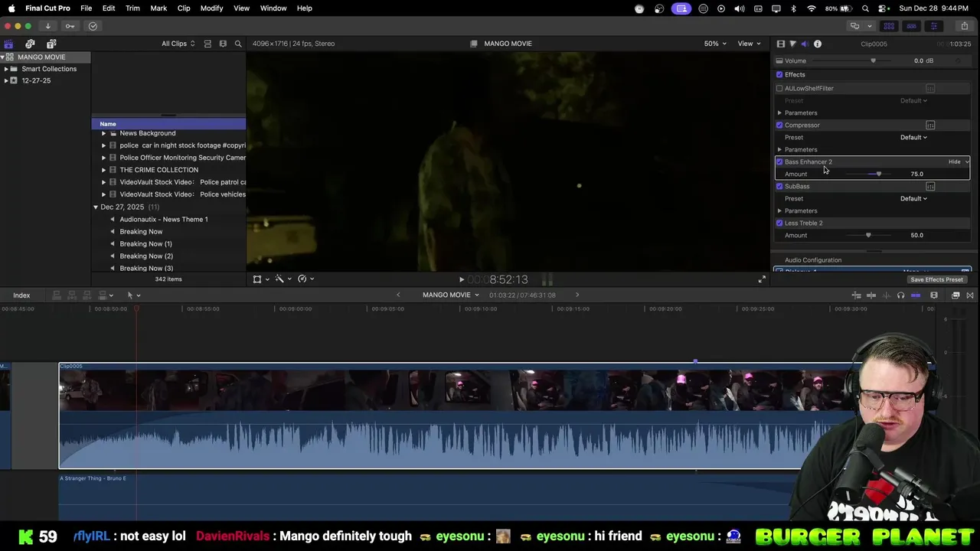Expand the News Background clip row
This screenshot has width=980, height=551.
[x=103, y=133]
